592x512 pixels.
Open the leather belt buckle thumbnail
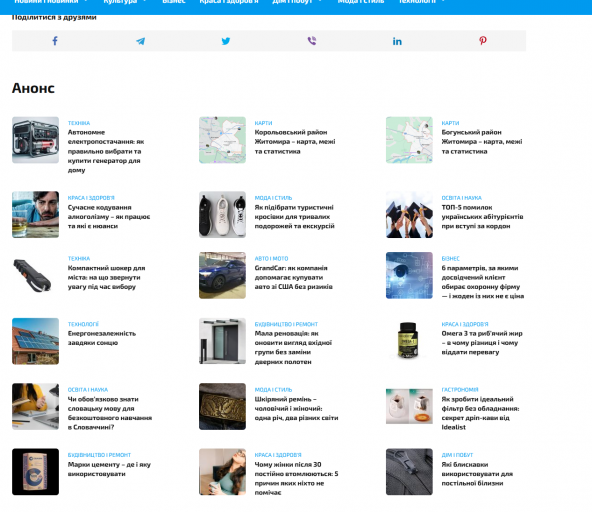(x=222, y=406)
